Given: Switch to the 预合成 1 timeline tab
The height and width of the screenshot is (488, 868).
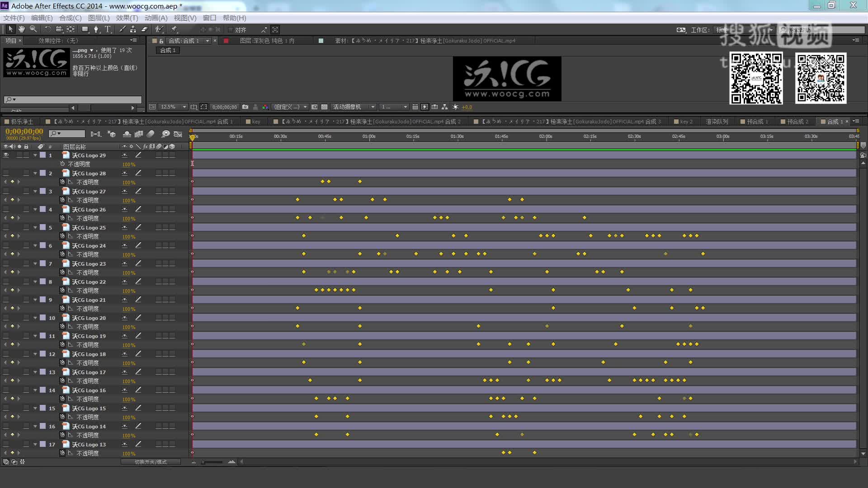Looking at the screenshot, I should pyautogui.click(x=755, y=122).
